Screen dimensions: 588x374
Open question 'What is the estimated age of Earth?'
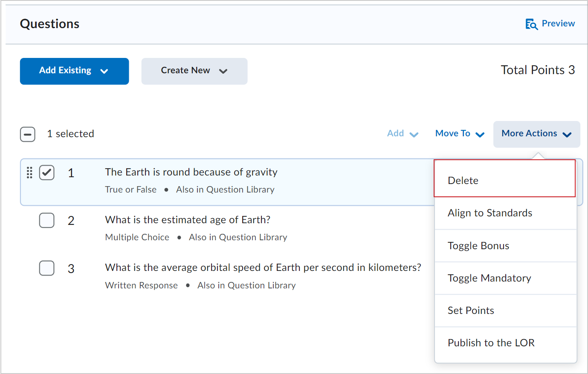point(188,220)
